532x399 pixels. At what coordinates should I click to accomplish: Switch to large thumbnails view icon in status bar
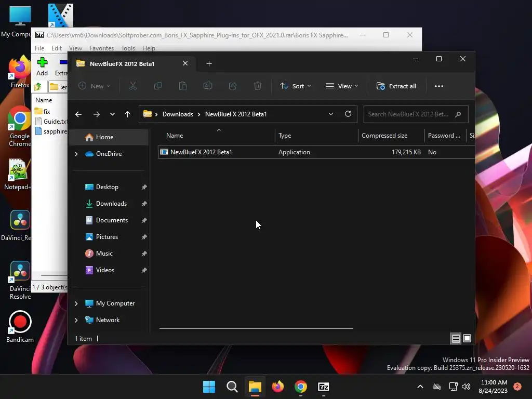[x=467, y=338]
